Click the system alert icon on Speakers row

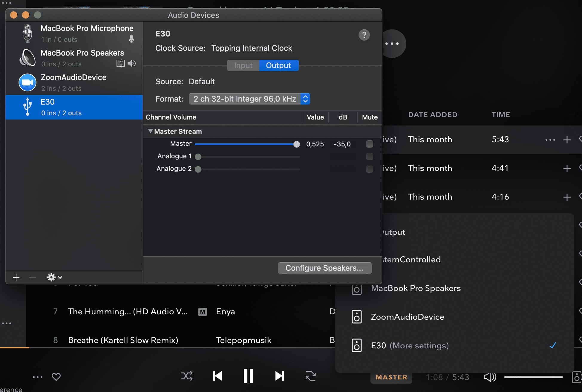121,63
